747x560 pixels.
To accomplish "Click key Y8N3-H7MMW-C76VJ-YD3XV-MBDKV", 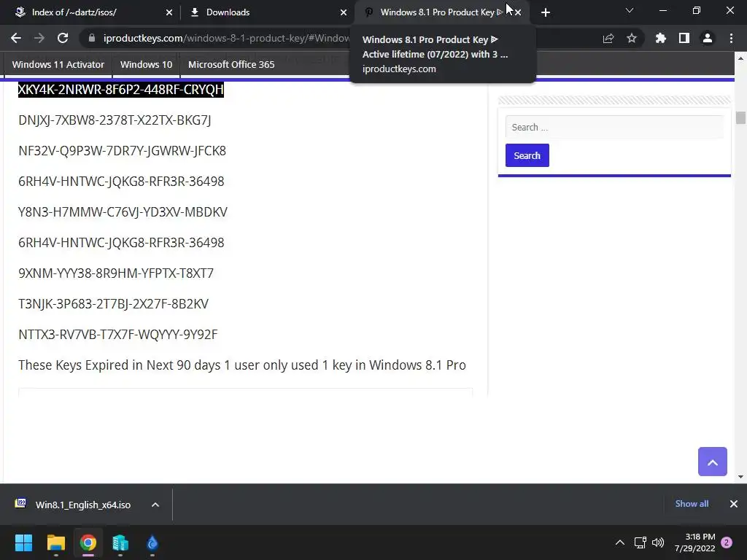I will coord(123,212).
